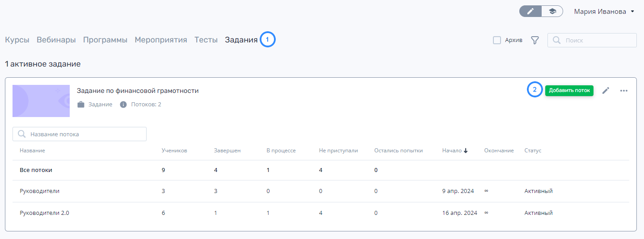Click the briefcase Задание icon
This screenshot has width=644, height=239.
pos(81,105)
